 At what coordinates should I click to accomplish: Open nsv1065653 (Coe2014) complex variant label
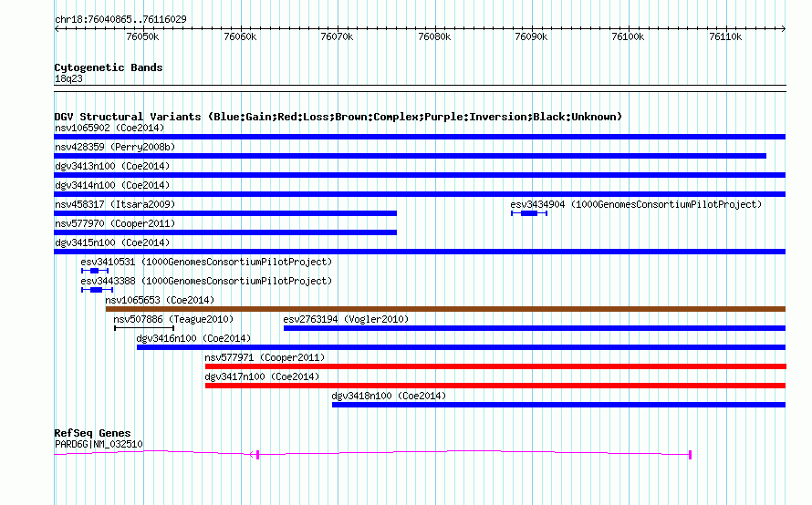click(160, 300)
